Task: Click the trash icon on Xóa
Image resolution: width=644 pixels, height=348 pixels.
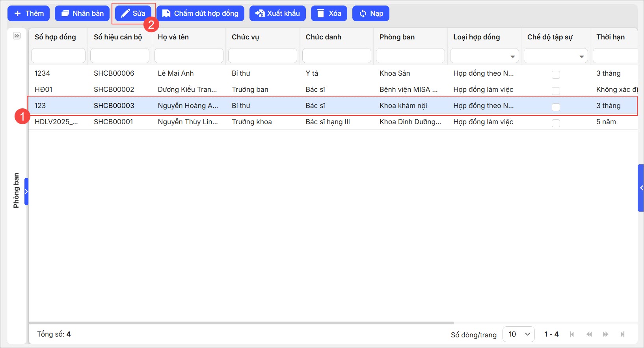Action: (x=321, y=13)
